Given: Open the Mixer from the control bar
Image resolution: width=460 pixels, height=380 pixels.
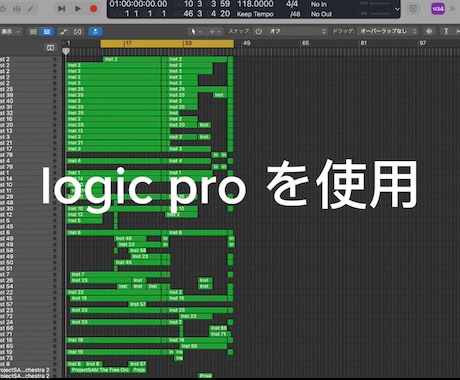Looking at the screenshot, I should pyautogui.click(x=17, y=9).
